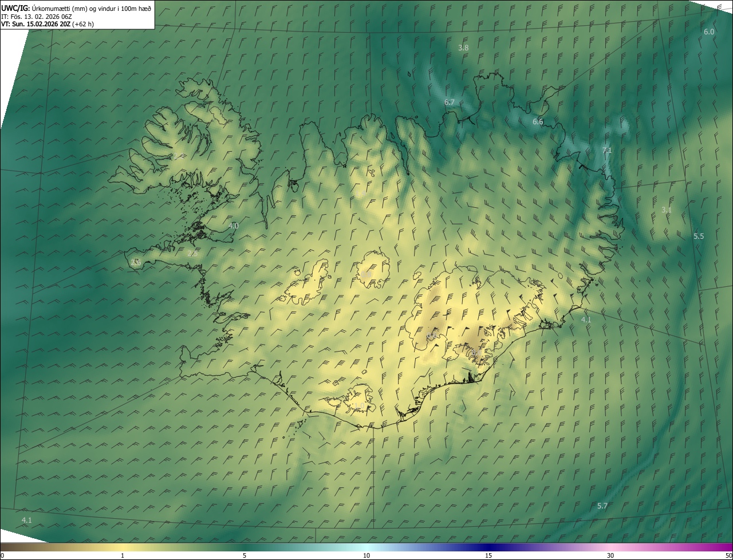This screenshot has width=733, height=560.
Task: Click the 2.5 value label on the map
Action: click(192, 253)
